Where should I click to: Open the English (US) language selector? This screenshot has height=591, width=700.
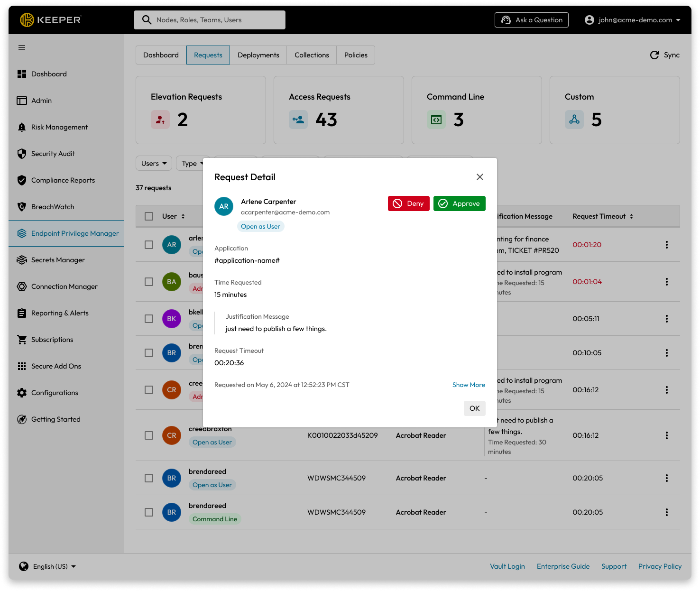[x=47, y=566]
